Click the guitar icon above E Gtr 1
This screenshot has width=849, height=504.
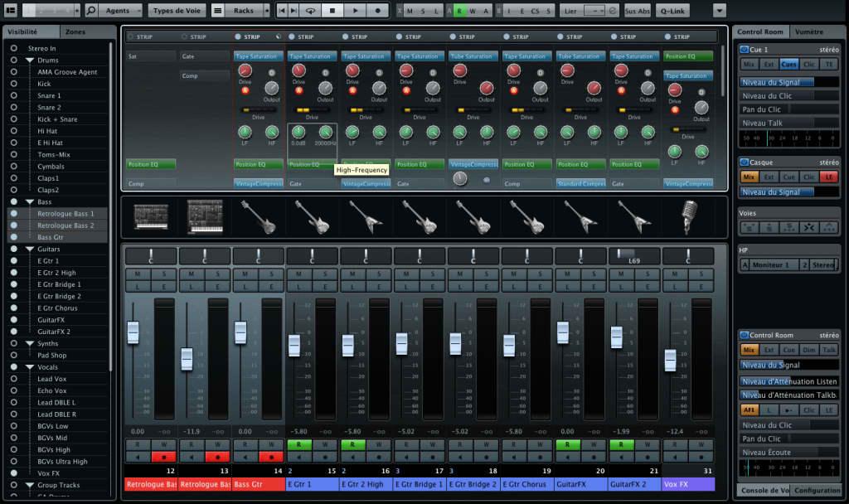[x=312, y=217]
